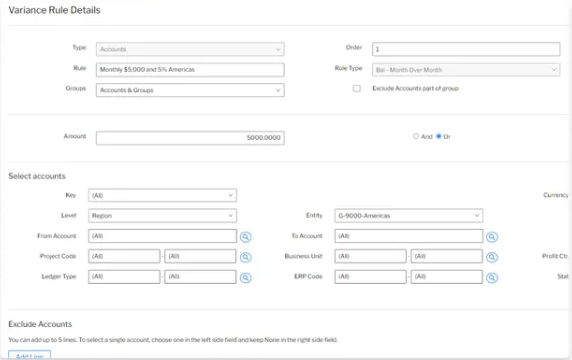Open the Rule Type dropdown

[x=466, y=70]
